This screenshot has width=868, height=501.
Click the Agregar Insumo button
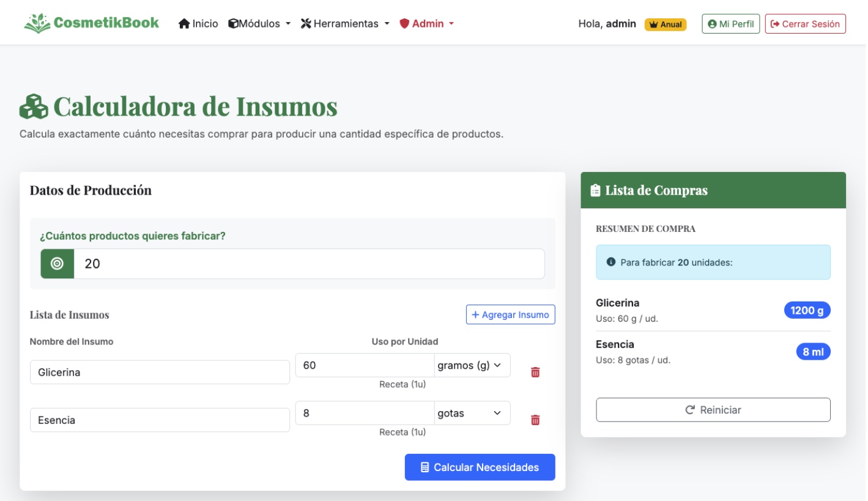click(x=510, y=314)
